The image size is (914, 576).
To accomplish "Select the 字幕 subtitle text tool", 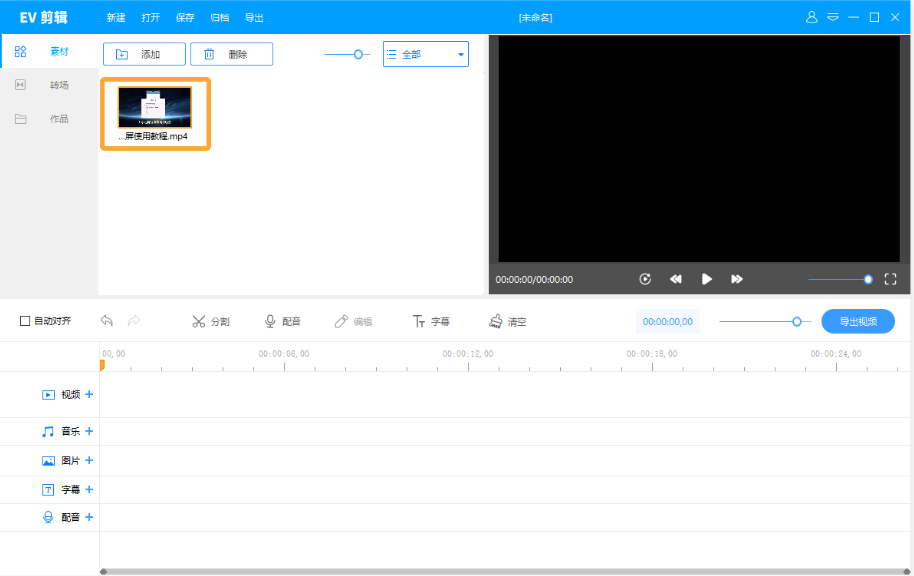I will point(431,322).
